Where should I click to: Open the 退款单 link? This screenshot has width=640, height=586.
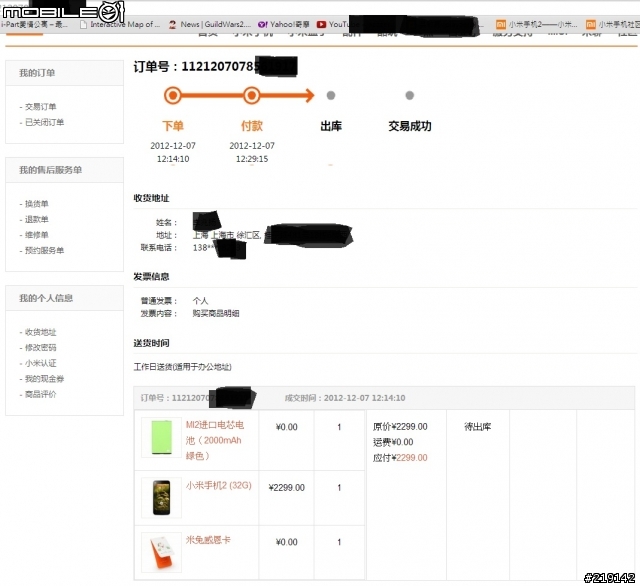point(36,219)
